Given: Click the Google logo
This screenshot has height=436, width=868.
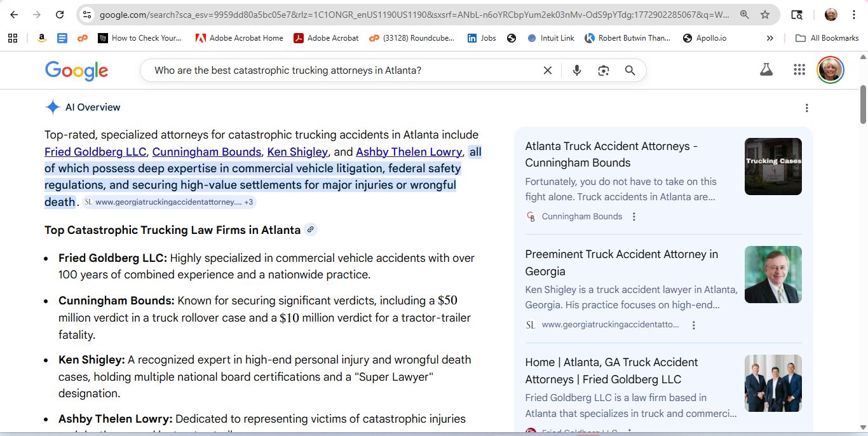Looking at the screenshot, I should (x=76, y=71).
